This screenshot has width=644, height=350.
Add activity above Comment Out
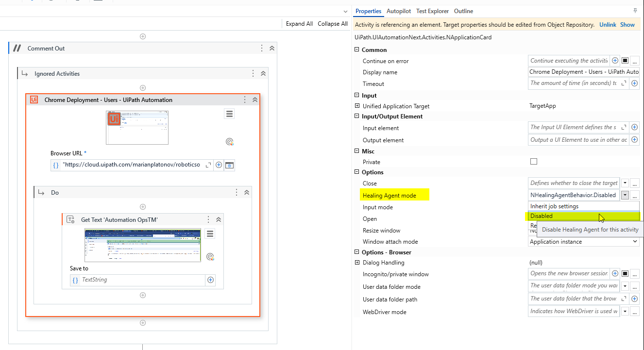[143, 36]
